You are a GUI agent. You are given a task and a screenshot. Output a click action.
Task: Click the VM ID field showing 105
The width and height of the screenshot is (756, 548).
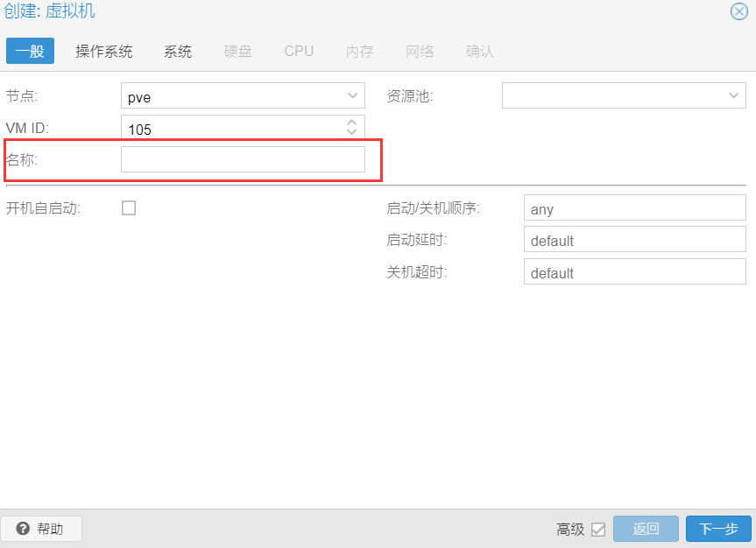pyautogui.click(x=237, y=127)
